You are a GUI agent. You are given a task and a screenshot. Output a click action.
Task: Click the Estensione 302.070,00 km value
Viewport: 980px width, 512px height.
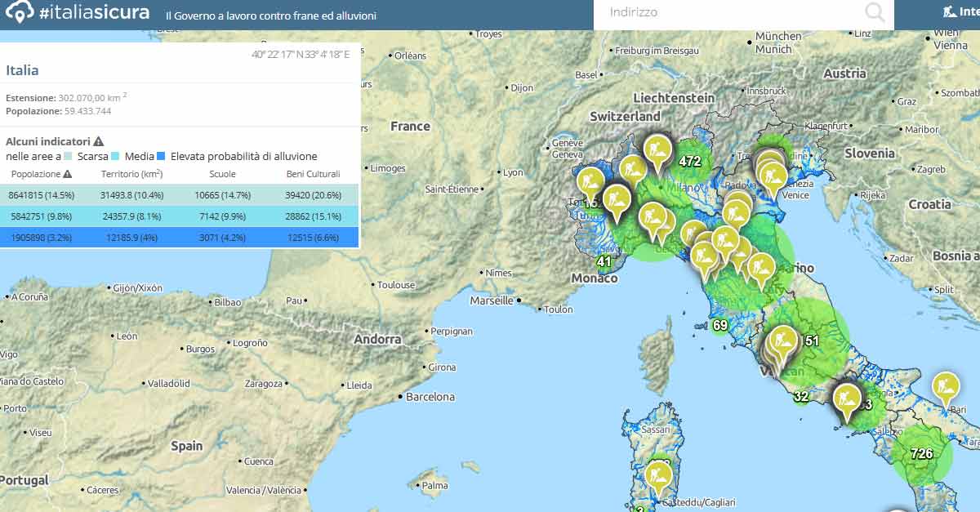pyautogui.click(x=92, y=97)
